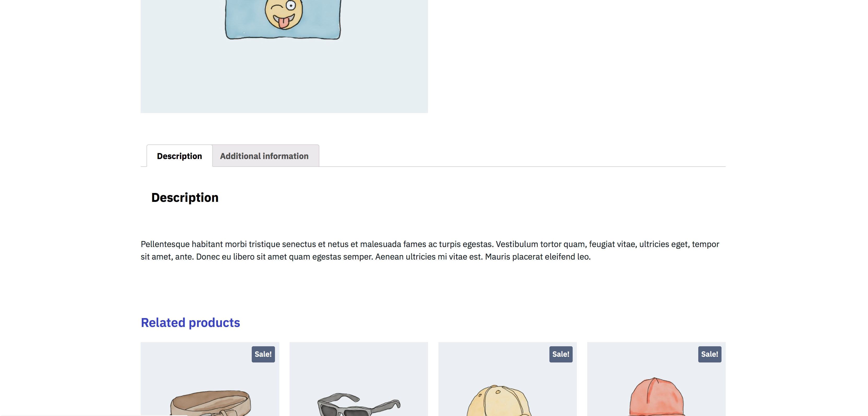Click the winking emoji face on the pillow

tap(284, 14)
